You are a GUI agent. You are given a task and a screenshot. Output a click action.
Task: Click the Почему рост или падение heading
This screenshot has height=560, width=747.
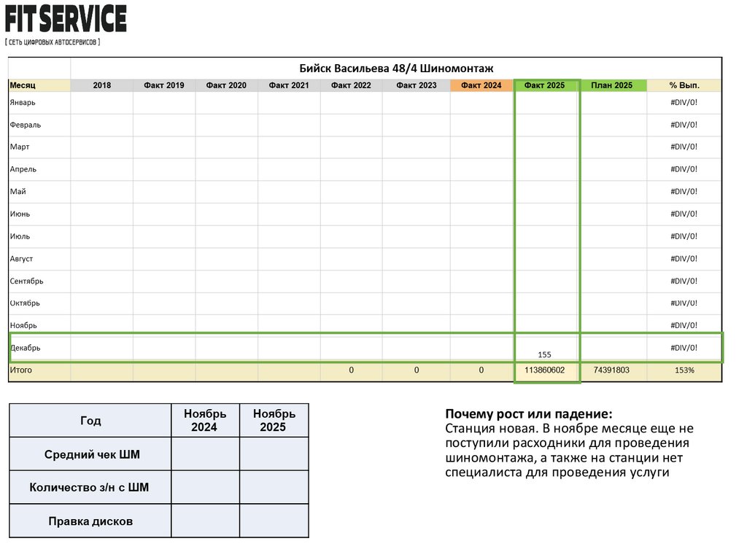(x=529, y=414)
